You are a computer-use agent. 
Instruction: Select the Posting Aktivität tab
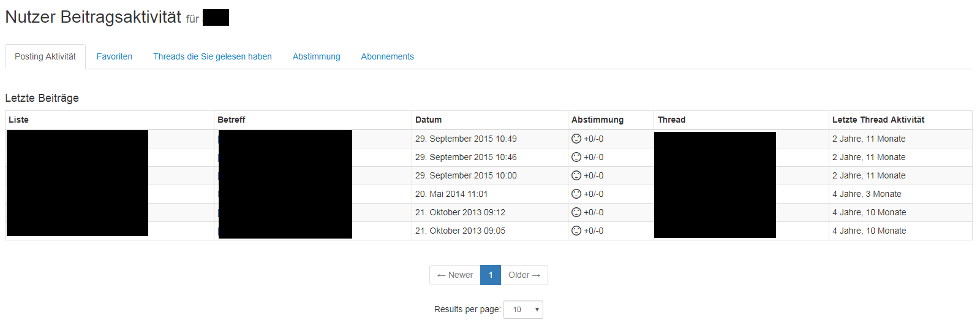pos(45,56)
